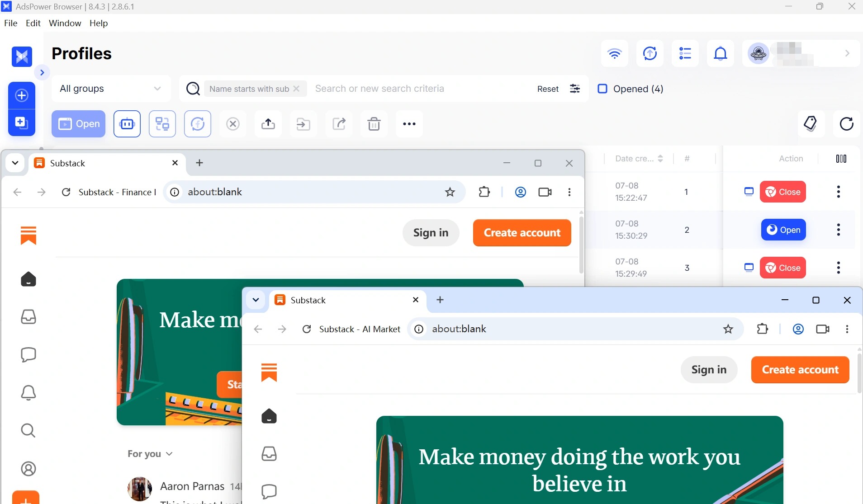Click the vertical scrollbar in Finance window
Viewport: 863px width, 504px height.
tap(581, 245)
